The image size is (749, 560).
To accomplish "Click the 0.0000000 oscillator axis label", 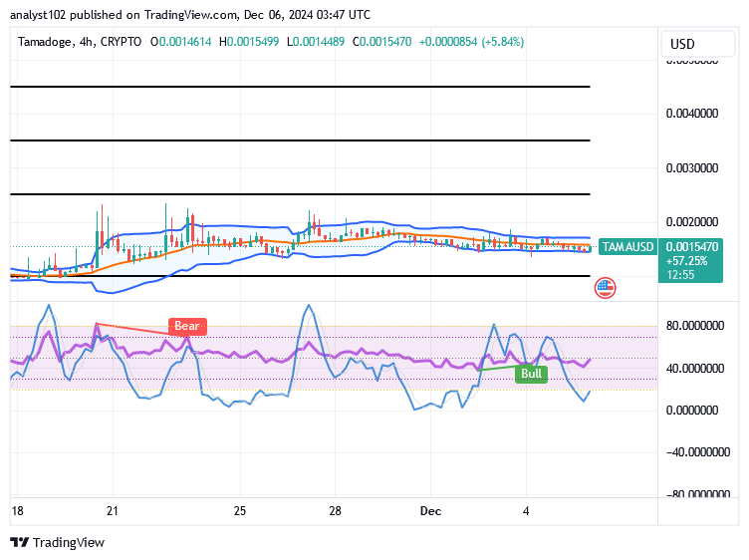I will (692, 411).
